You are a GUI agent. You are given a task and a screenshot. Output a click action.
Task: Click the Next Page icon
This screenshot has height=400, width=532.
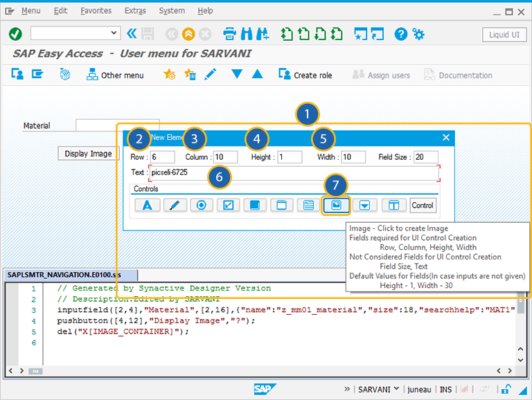(320, 34)
